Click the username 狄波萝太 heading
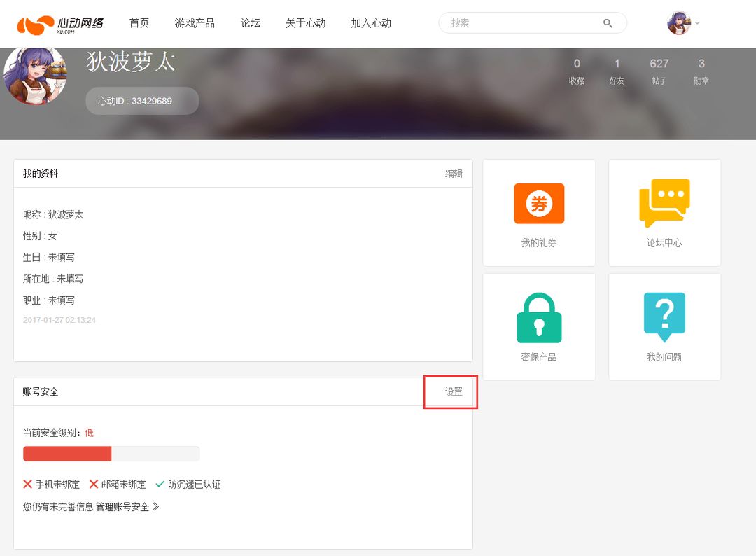This screenshot has height=556, width=756. pyautogui.click(x=131, y=62)
